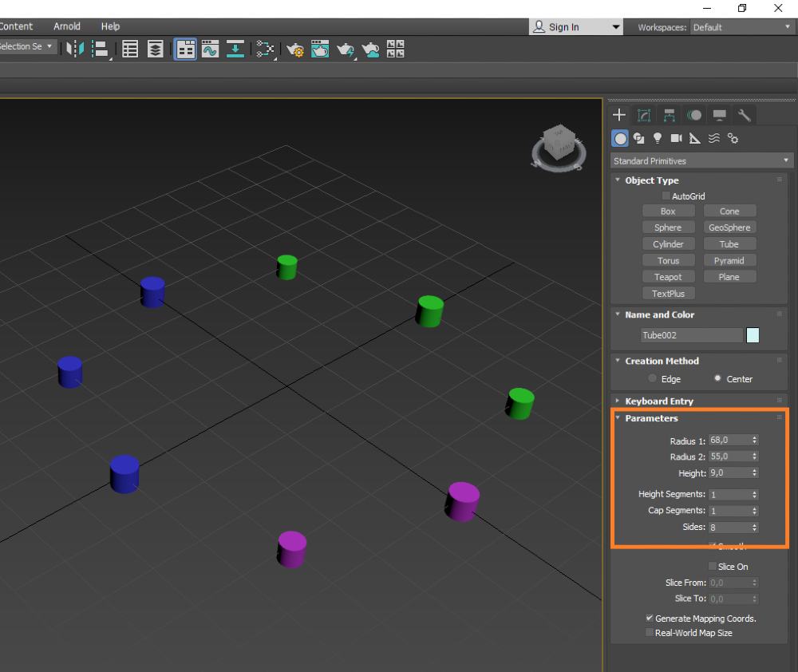This screenshot has width=798, height=672.
Task: Click the Cone primitive button
Action: [x=729, y=211]
